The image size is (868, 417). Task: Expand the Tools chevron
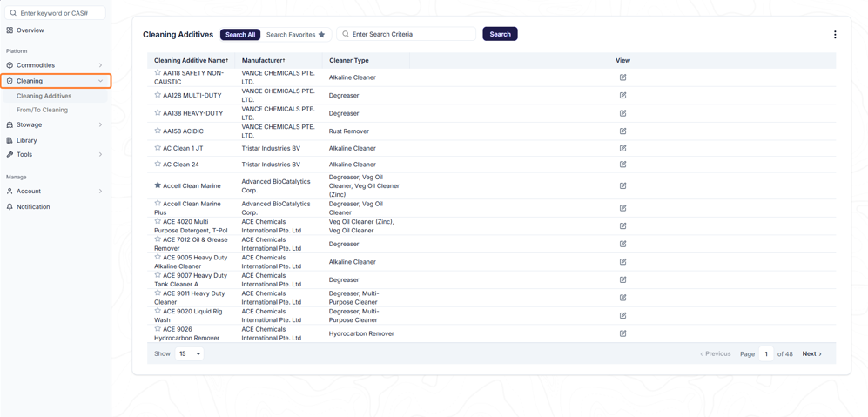[100, 154]
